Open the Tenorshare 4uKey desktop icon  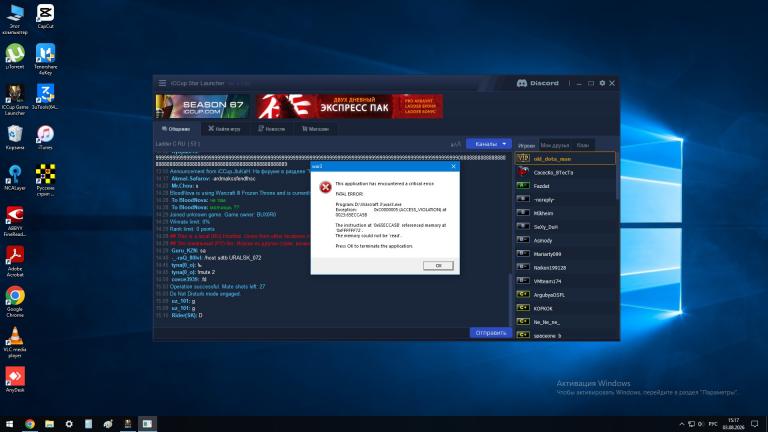point(45,59)
